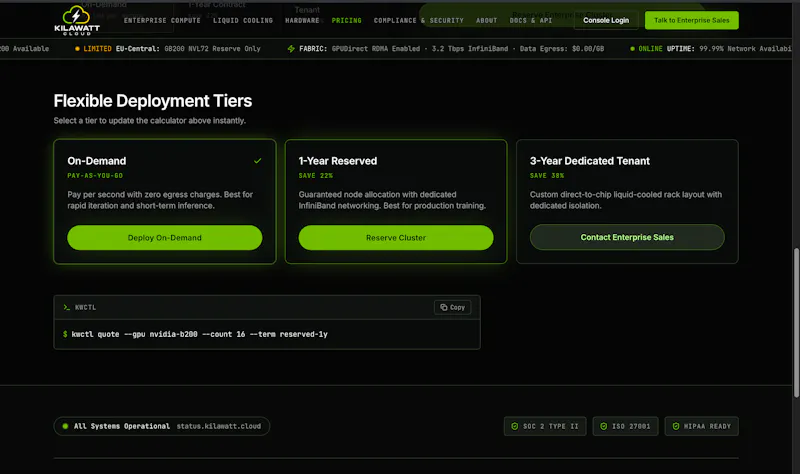The image size is (800, 474).
Task: Click the KWCTL label in terminal header
Action: [85, 307]
